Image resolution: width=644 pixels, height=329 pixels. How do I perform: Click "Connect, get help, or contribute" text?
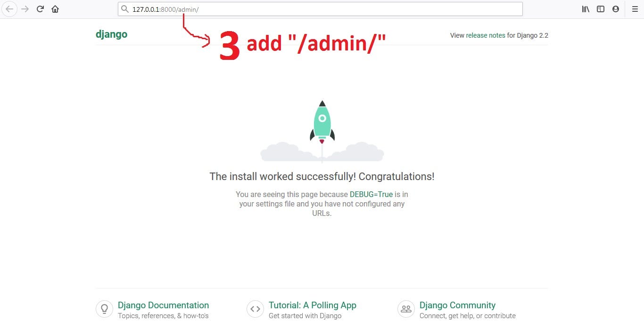[x=468, y=316]
